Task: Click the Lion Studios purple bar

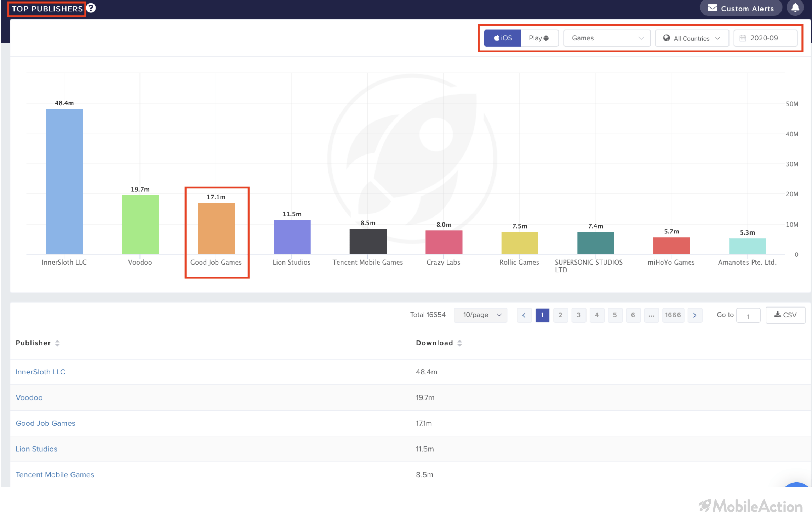Action: tap(292, 237)
